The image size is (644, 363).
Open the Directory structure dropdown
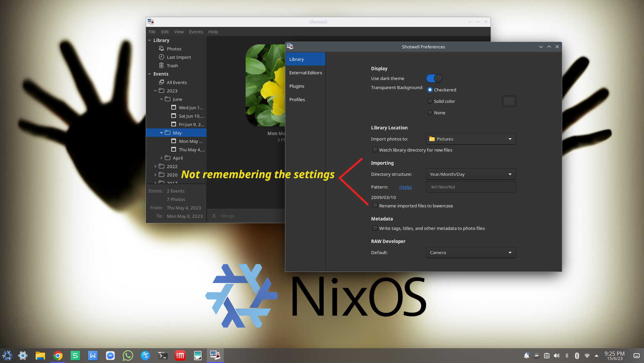(471, 174)
